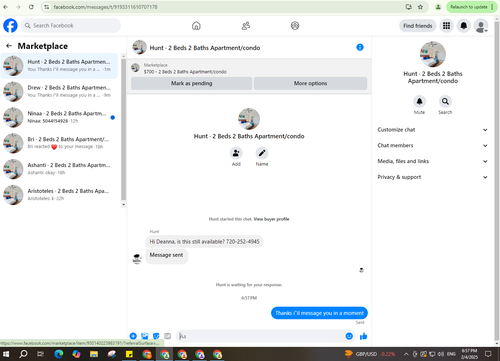Add people to the chat
Image resolution: width=500 pixels, height=361 pixels.
236,153
